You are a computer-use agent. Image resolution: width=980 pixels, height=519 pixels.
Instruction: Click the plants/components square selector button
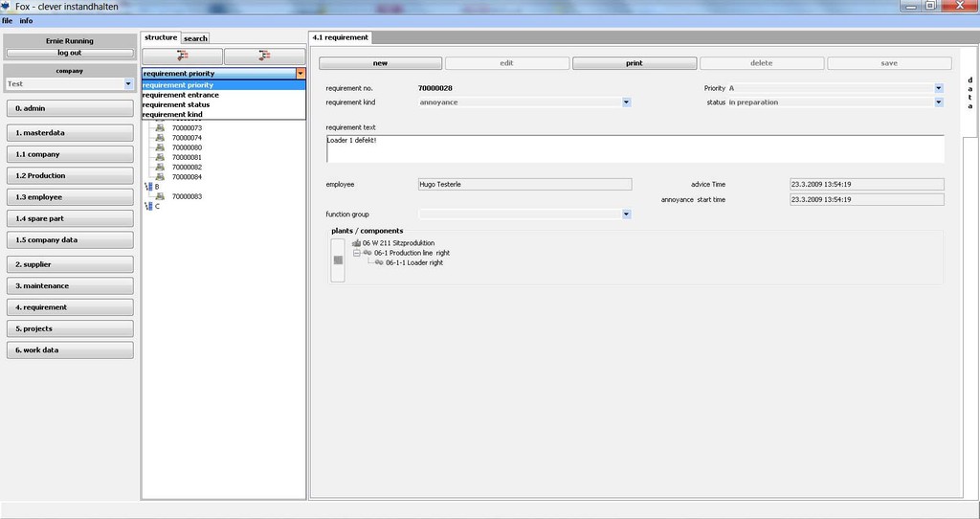[338, 259]
